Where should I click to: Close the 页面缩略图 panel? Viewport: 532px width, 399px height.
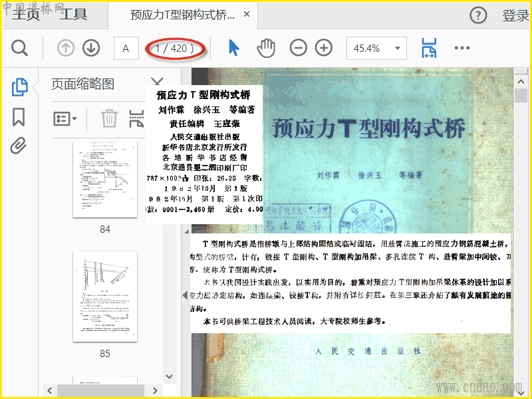click(x=157, y=82)
